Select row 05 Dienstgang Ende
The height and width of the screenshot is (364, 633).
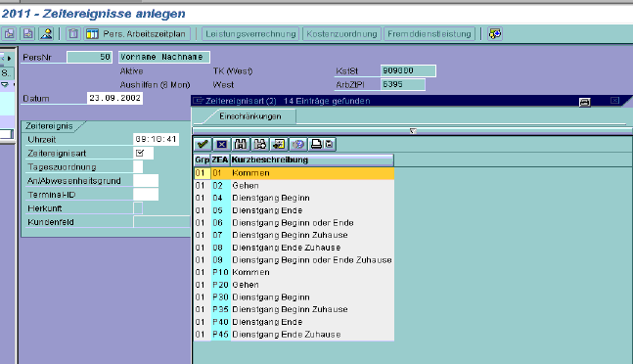pos(294,210)
